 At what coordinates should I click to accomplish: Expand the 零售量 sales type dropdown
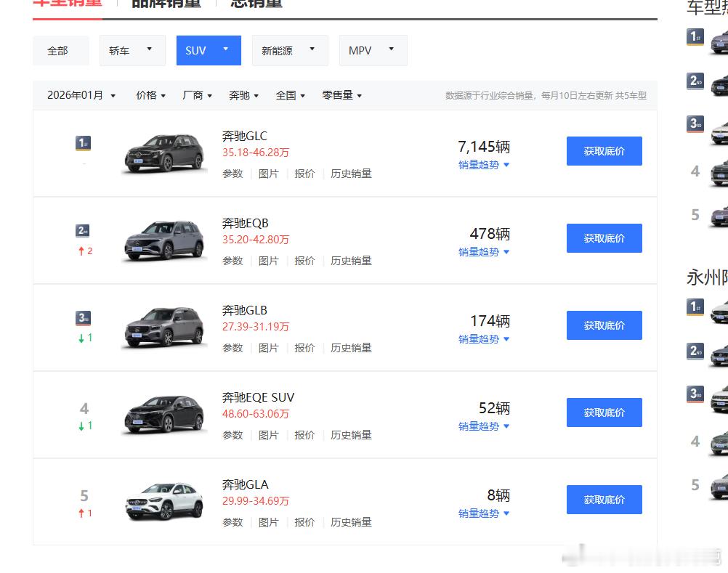point(341,95)
